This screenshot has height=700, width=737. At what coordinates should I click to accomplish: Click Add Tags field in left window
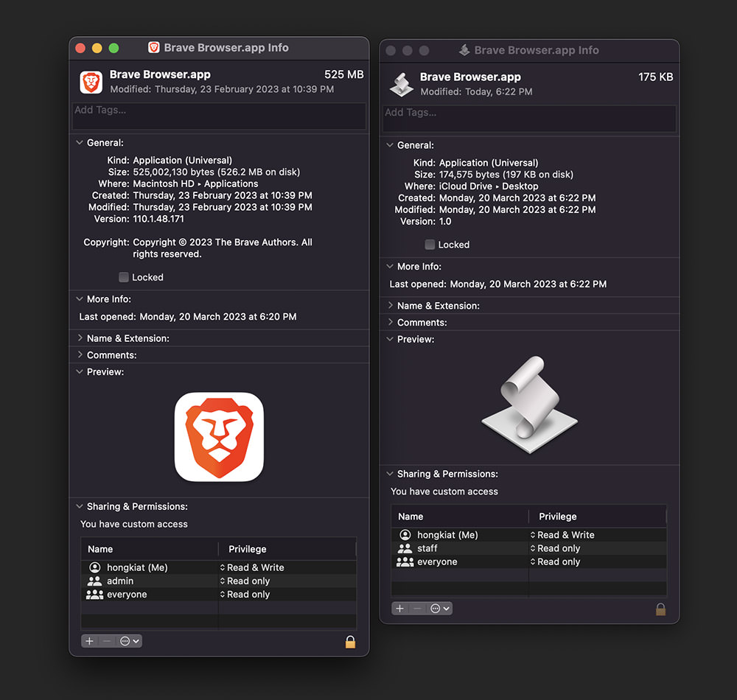(219, 116)
